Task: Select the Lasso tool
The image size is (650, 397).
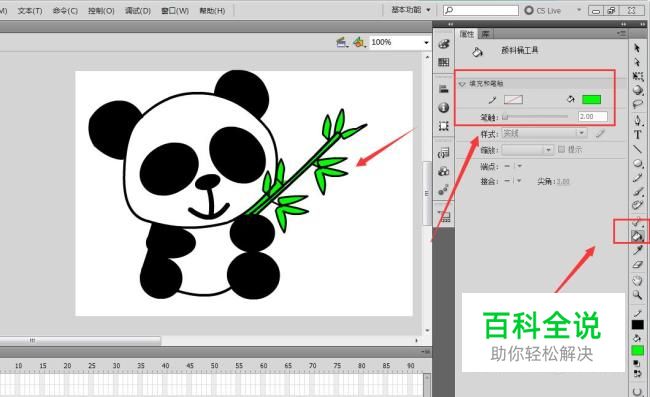Action: click(638, 104)
